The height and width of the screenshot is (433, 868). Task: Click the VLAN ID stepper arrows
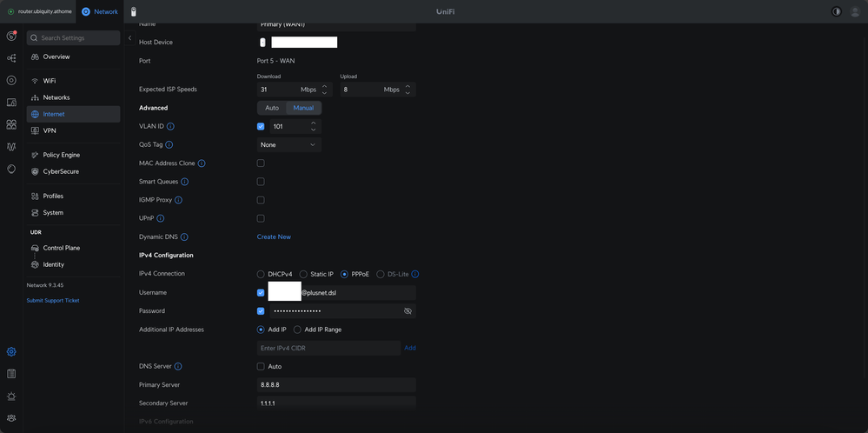point(314,126)
